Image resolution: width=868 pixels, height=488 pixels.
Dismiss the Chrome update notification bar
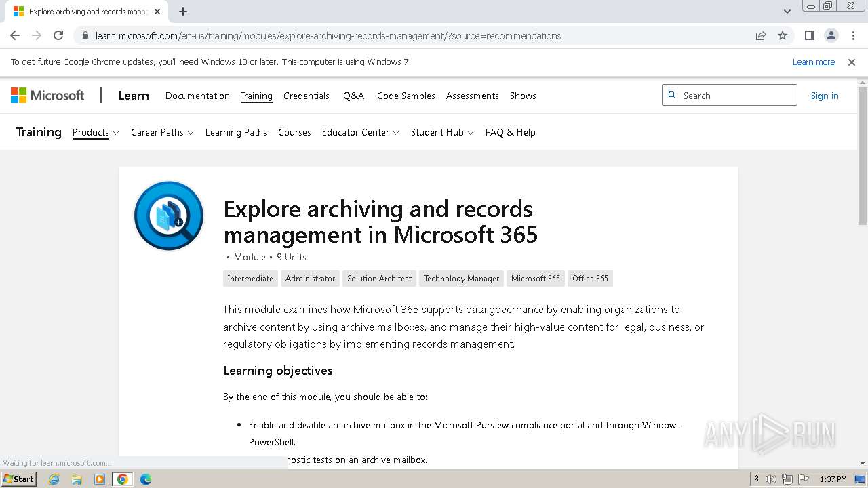(852, 62)
